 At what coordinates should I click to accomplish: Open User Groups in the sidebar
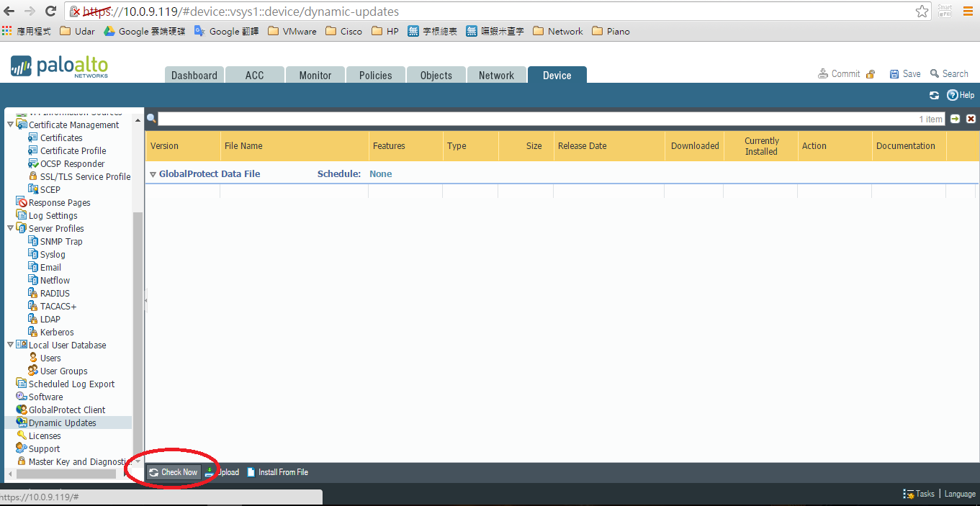point(63,371)
